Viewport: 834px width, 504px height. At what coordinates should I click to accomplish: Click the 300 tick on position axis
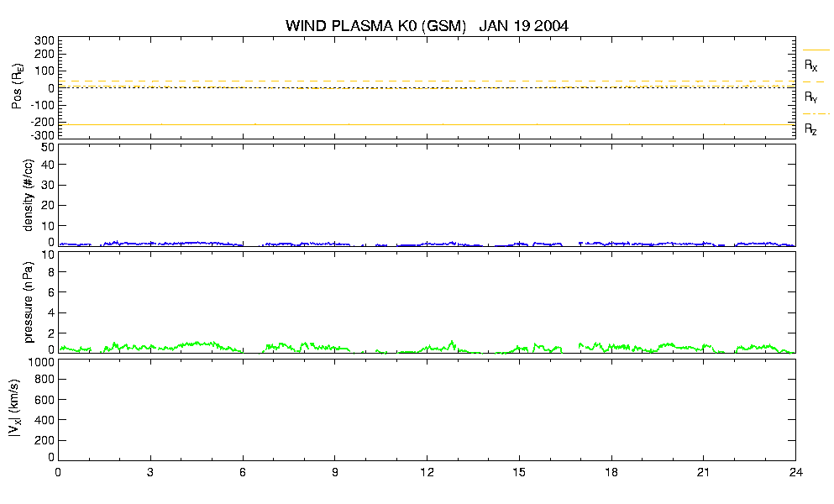click(x=45, y=41)
